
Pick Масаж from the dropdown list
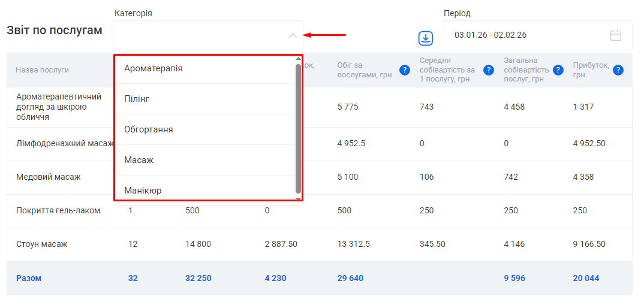click(x=138, y=160)
